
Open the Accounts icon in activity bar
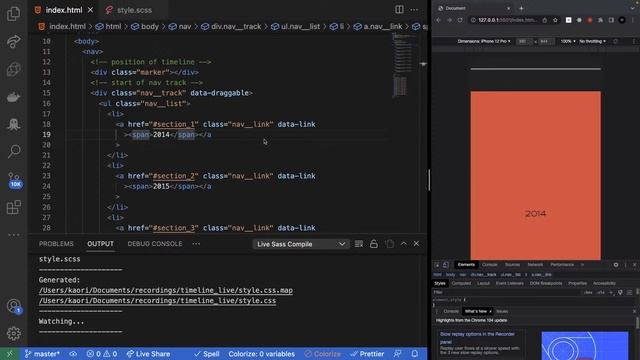click(14, 306)
